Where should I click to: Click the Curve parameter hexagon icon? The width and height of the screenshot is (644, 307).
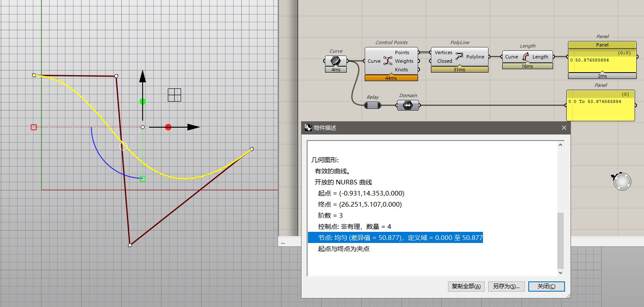coord(335,61)
